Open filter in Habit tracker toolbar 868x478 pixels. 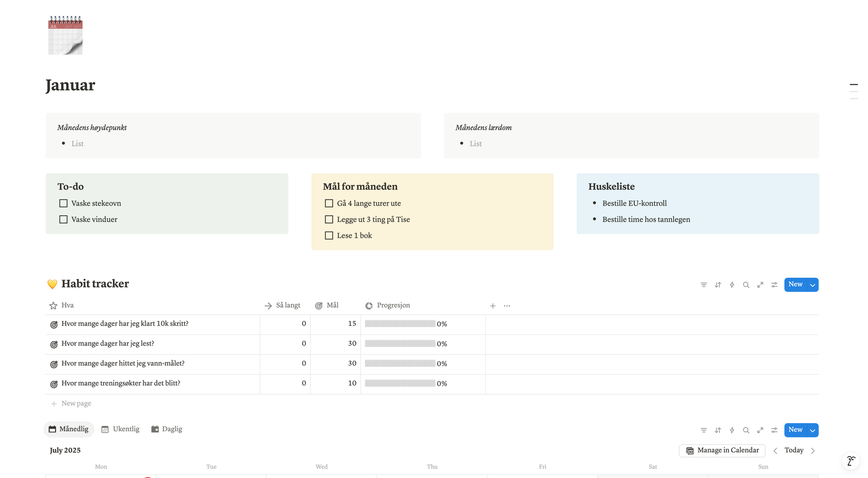point(703,285)
